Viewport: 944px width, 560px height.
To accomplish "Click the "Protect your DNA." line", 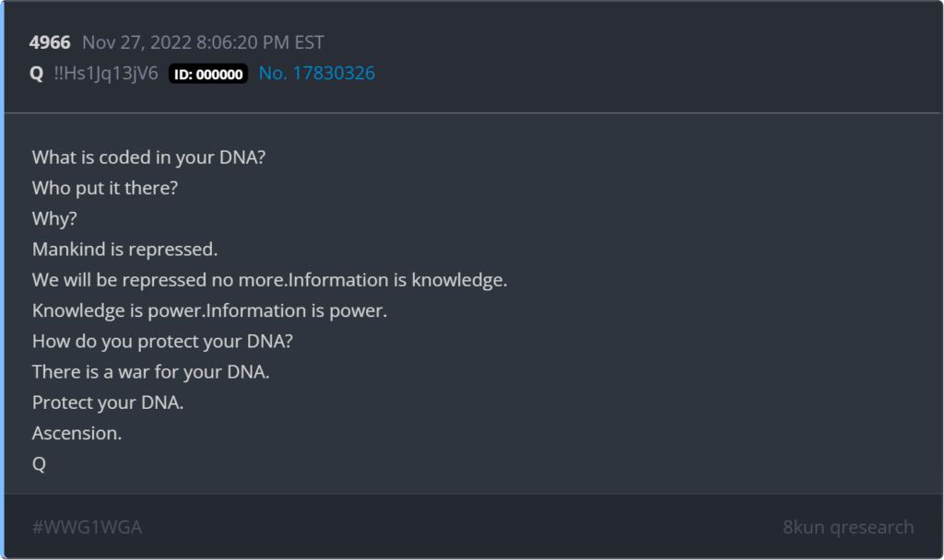I will [x=108, y=403].
